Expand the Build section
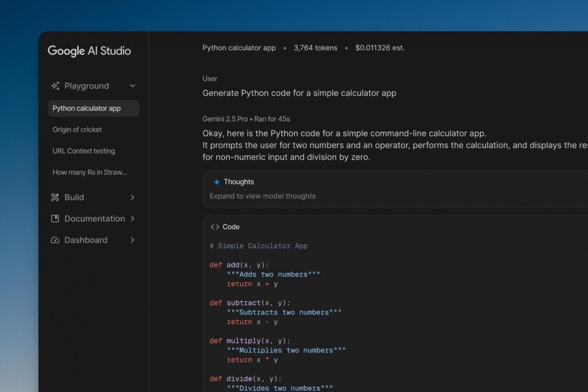 [132, 197]
